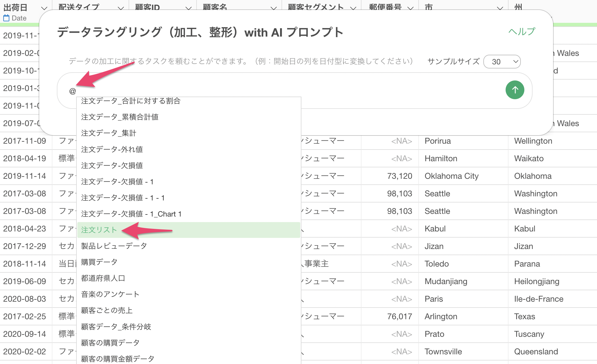Select 音楽のアンケート in the list

tap(110, 294)
